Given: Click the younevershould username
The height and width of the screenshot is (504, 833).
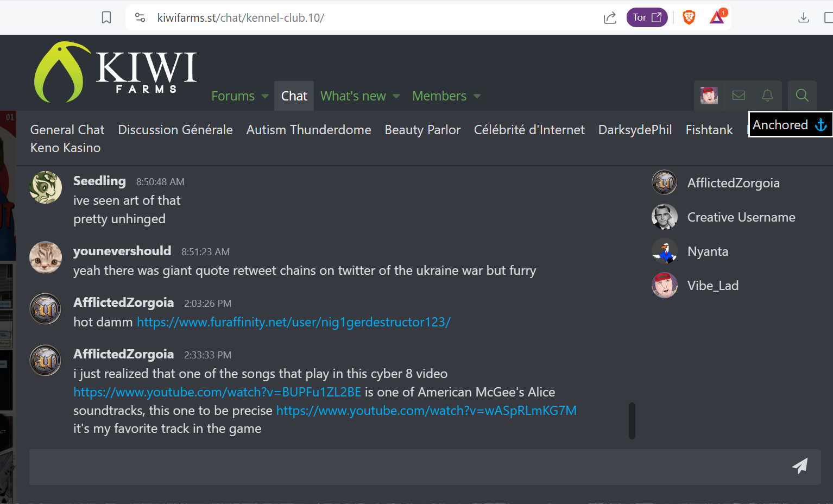Looking at the screenshot, I should (x=122, y=251).
